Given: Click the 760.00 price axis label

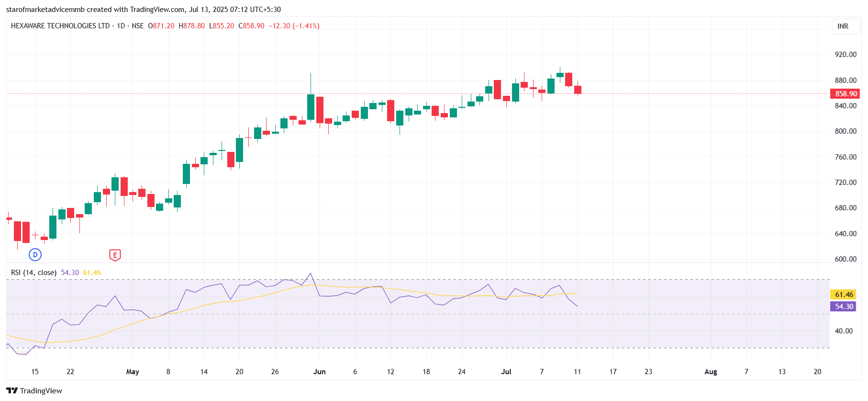Looking at the screenshot, I should 846,157.
